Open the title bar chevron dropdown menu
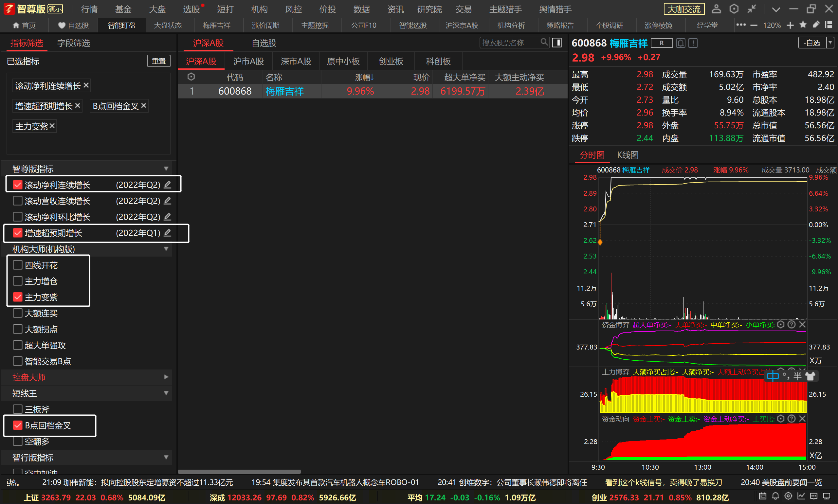Viewport: 838px width, 504px height. click(x=776, y=9)
